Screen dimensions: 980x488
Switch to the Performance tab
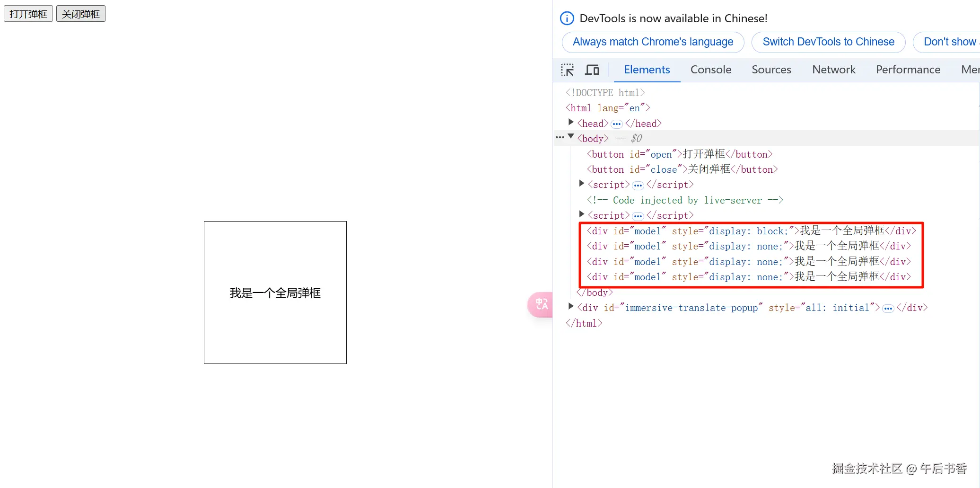(908, 70)
